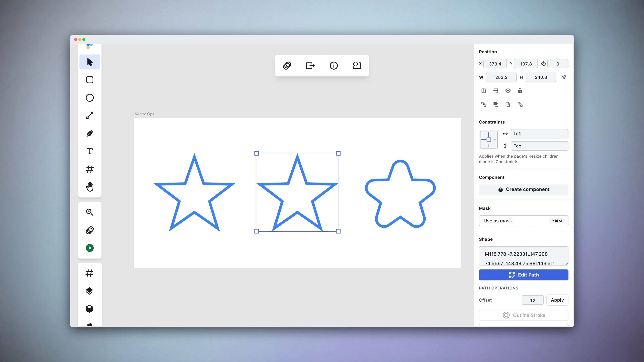Open the Components cube icon in sidebar

click(89, 309)
